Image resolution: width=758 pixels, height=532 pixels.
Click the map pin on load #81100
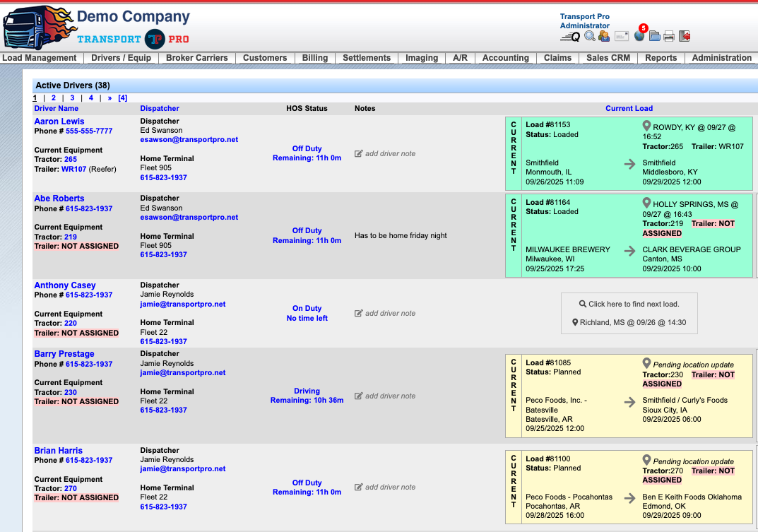(646, 461)
